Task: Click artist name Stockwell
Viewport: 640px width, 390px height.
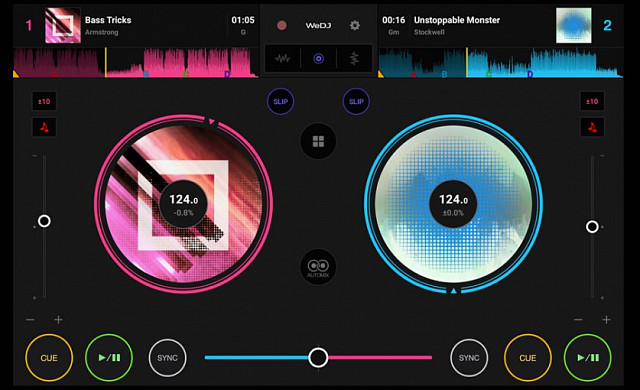Action: tap(429, 32)
